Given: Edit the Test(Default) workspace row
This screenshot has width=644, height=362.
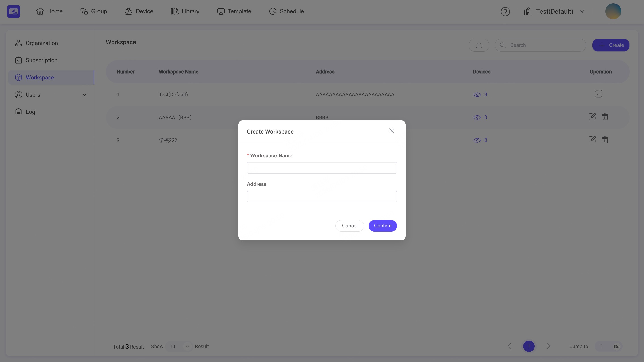Looking at the screenshot, I should pos(598,94).
